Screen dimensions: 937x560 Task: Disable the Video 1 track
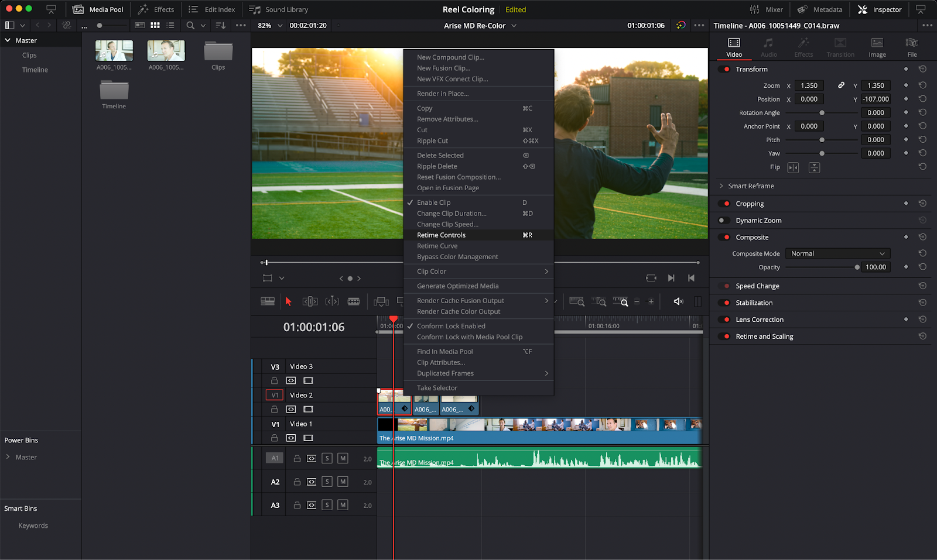coord(309,438)
